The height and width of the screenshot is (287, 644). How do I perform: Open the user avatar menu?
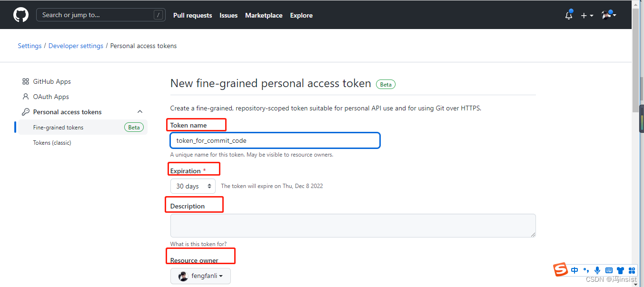coord(608,15)
